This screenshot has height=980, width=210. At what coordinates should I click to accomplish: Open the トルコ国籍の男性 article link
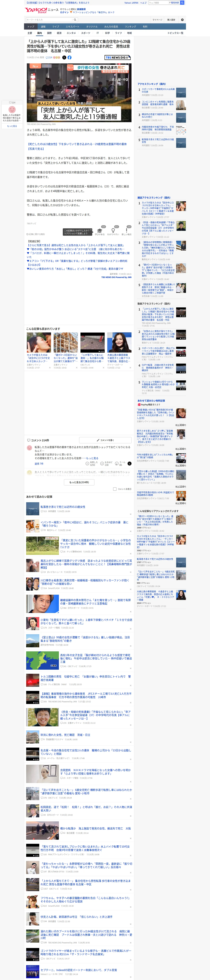(x=86, y=678)
